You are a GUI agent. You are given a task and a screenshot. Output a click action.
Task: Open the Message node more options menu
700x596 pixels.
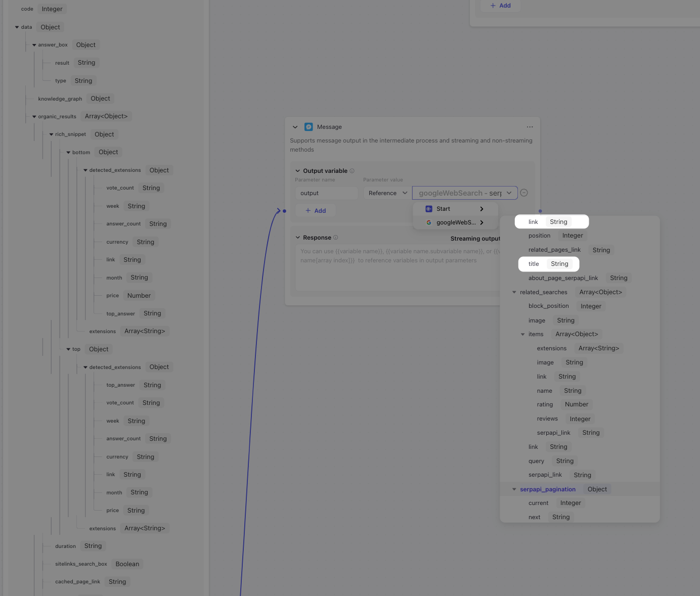[530, 127]
